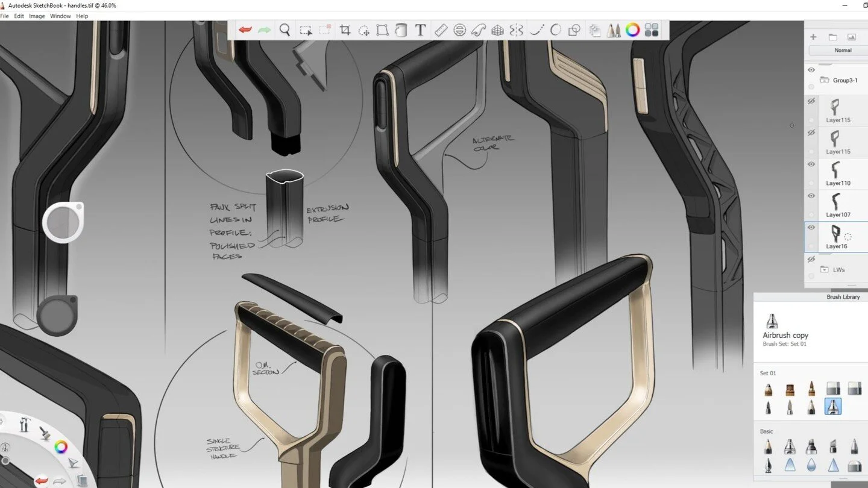Image resolution: width=868 pixels, height=488 pixels.
Task: Turn on the Symmetry tool
Action: pos(517,30)
